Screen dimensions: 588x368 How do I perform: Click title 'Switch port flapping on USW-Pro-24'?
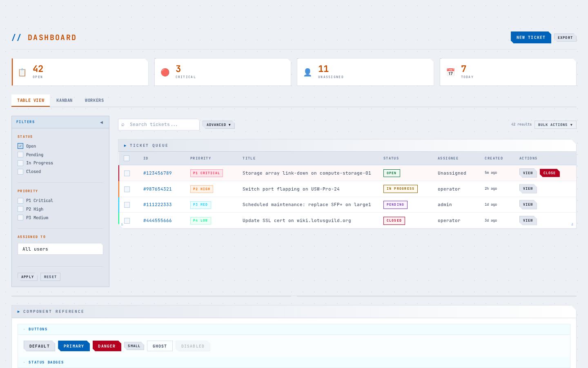[x=291, y=189]
